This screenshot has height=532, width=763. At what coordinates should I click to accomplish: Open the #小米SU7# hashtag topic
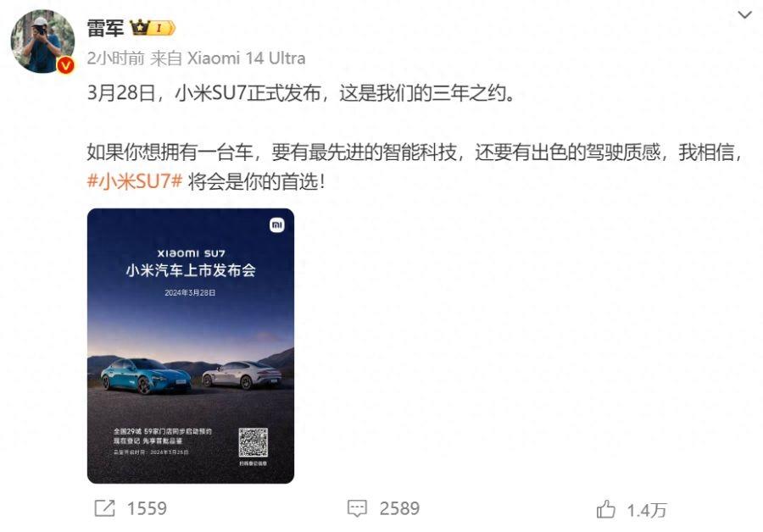click(135, 181)
